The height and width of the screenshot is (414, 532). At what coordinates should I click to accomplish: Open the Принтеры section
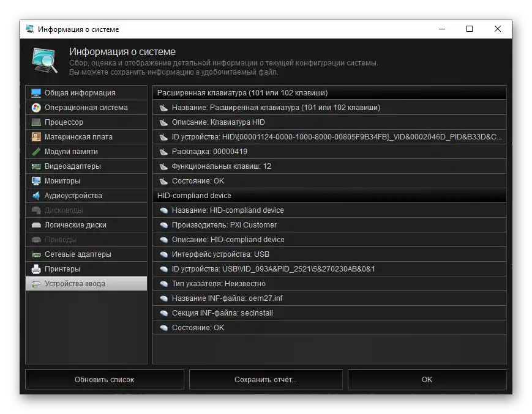click(x=86, y=269)
